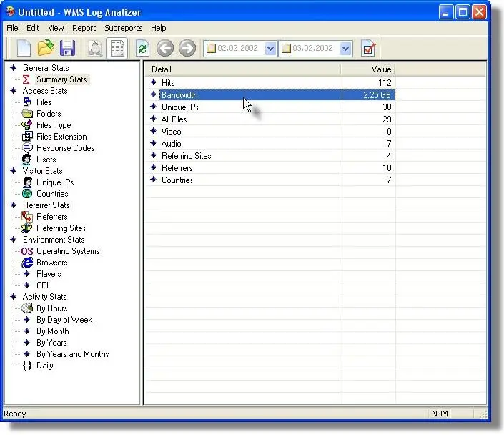
Task: Click the Files Type icon
Action: (27, 125)
